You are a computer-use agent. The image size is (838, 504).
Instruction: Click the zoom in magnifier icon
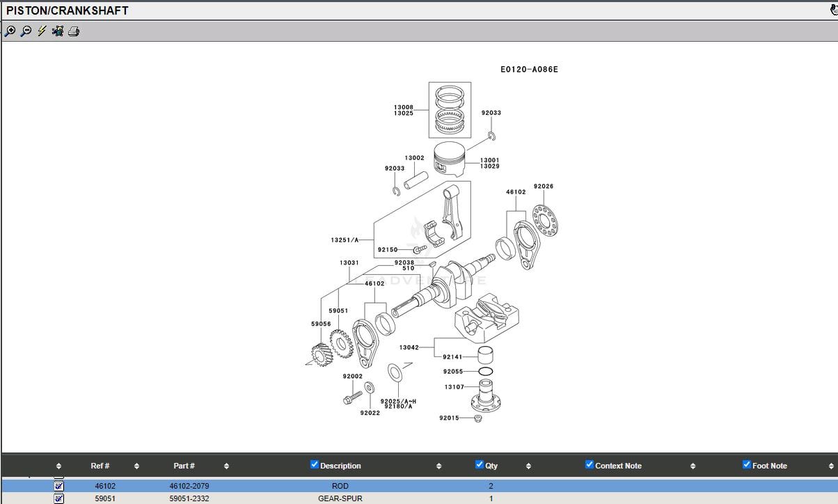pyautogui.click(x=10, y=31)
